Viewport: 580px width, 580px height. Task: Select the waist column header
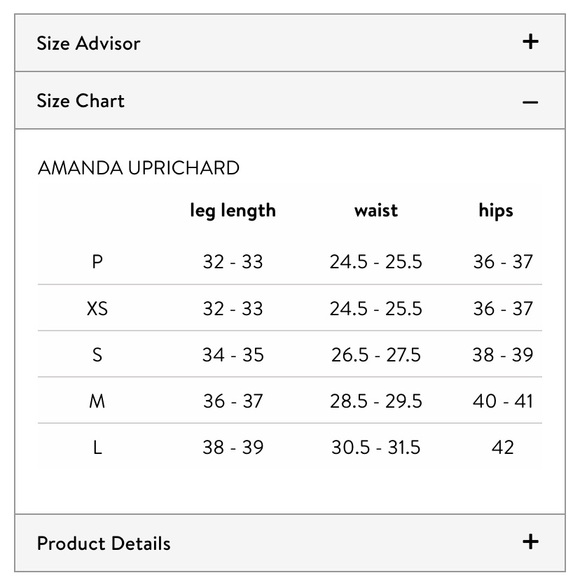tap(376, 211)
